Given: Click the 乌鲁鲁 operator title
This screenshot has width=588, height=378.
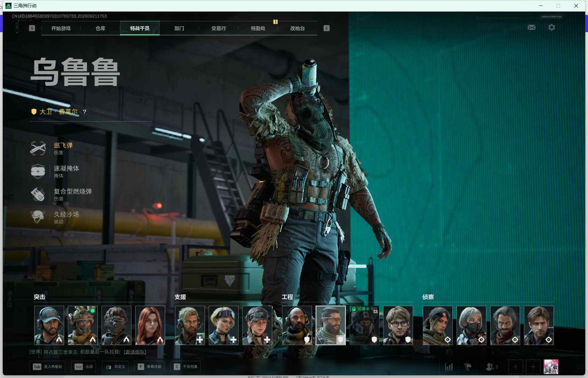Looking at the screenshot, I should [75, 72].
